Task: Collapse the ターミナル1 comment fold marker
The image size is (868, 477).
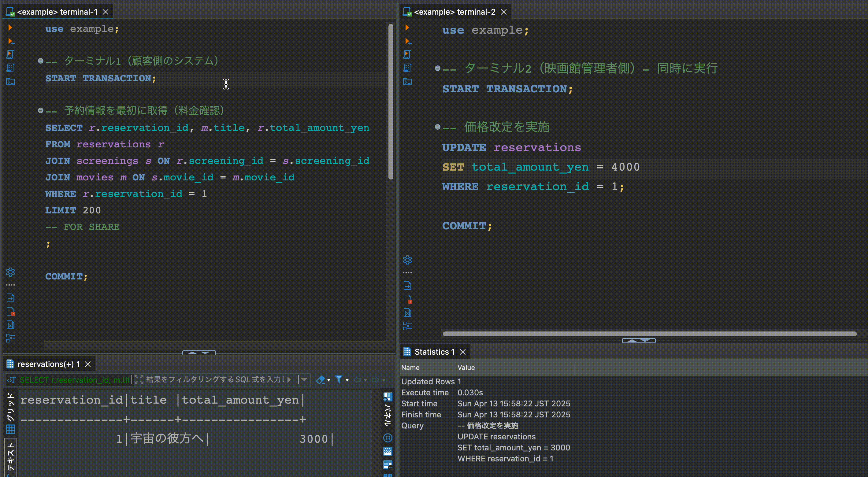Action: [40, 61]
